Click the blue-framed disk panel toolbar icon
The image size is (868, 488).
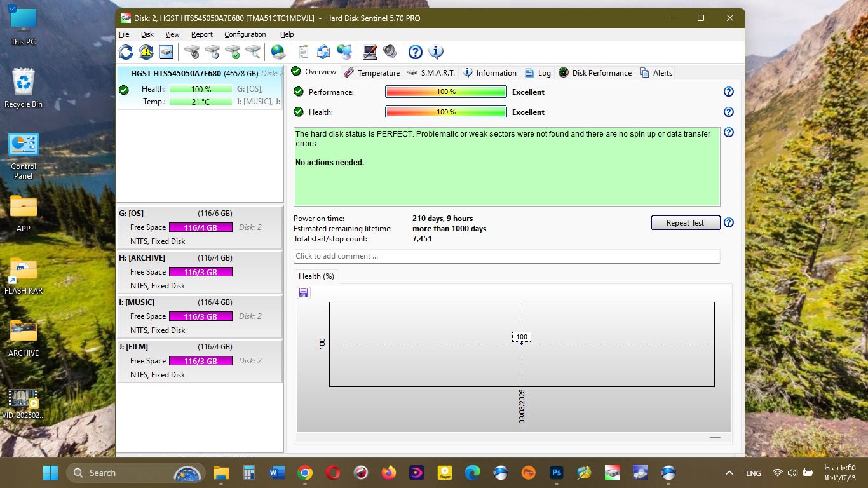coord(166,52)
